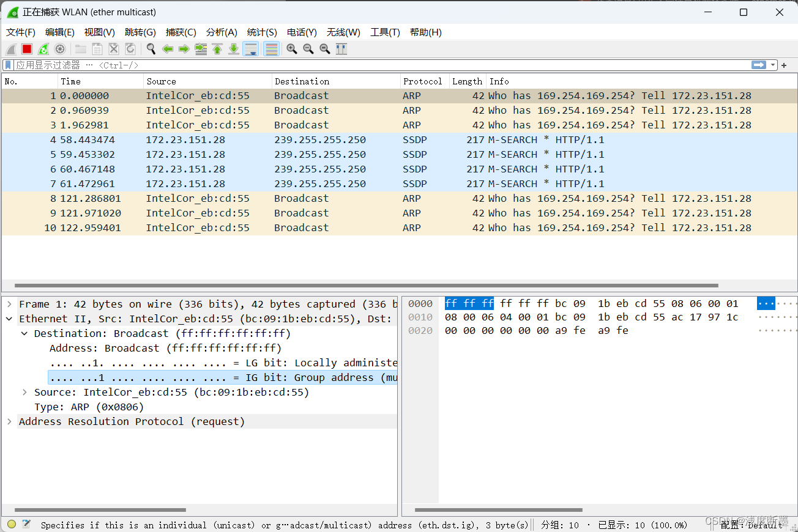
Task: Open the 跳转(G) menu
Action: [140, 32]
